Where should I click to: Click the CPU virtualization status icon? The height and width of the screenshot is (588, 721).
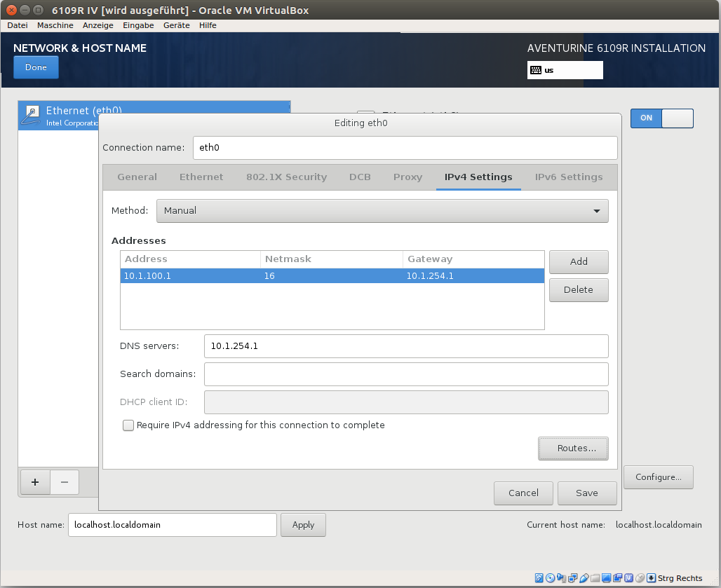pos(628,578)
